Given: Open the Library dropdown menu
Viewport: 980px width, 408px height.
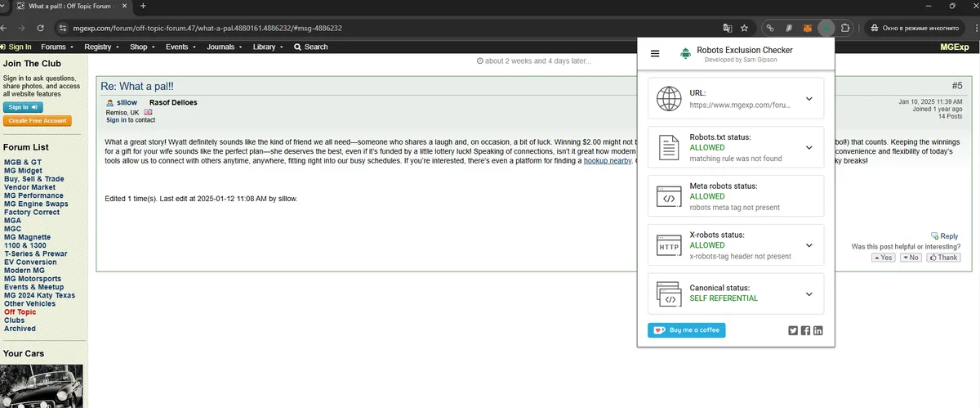Looking at the screenshot, I should [268, 47].
